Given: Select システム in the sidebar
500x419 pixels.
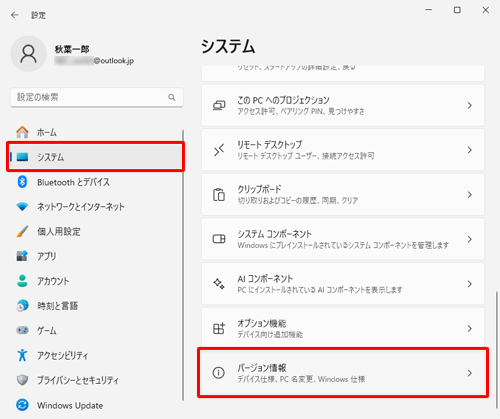Looking at the screenshot, I should click(x=96, y=157).
